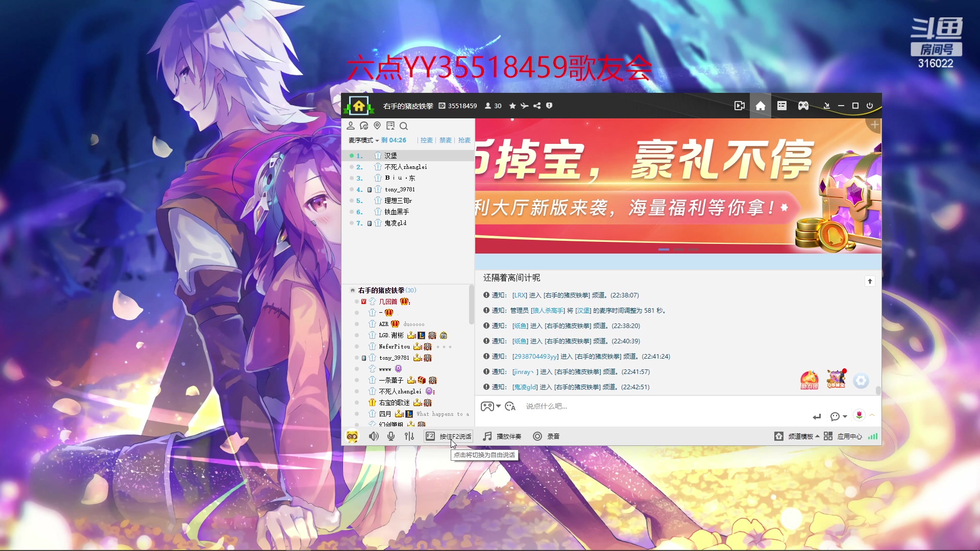Toggle 按住F2说话 speaking mode

coord(449,436)
